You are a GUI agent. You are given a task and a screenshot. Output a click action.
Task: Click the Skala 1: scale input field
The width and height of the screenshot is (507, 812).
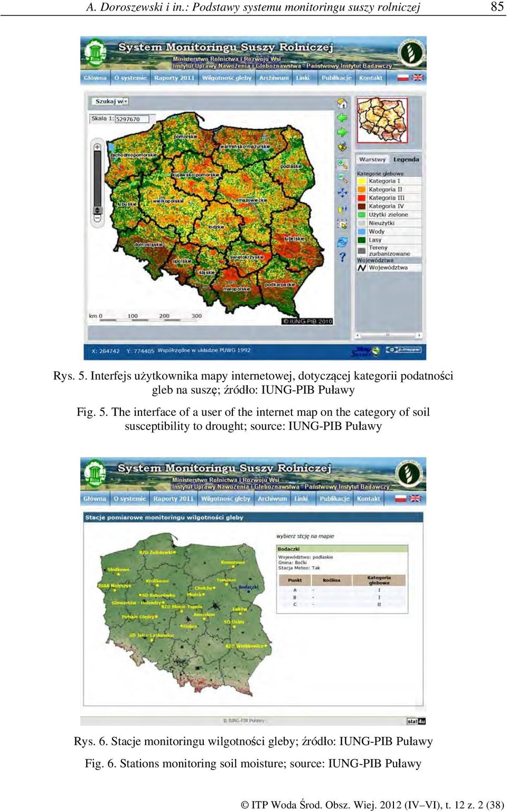pos(132,119)
